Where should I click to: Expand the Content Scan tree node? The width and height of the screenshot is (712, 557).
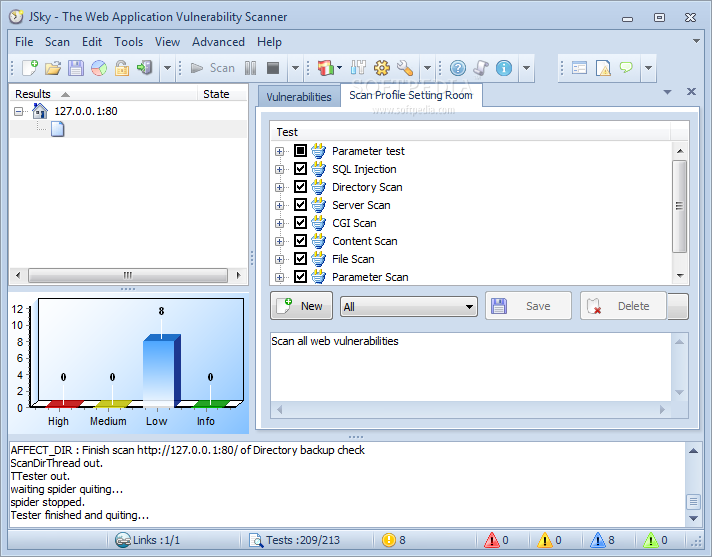point(280,242)
